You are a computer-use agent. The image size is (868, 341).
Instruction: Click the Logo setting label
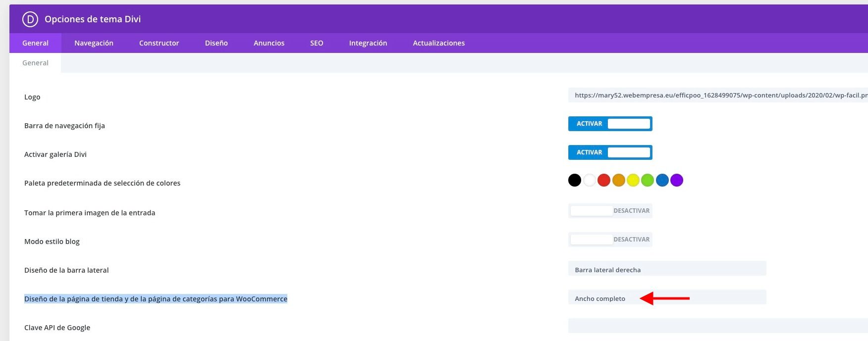coord(32,97)
